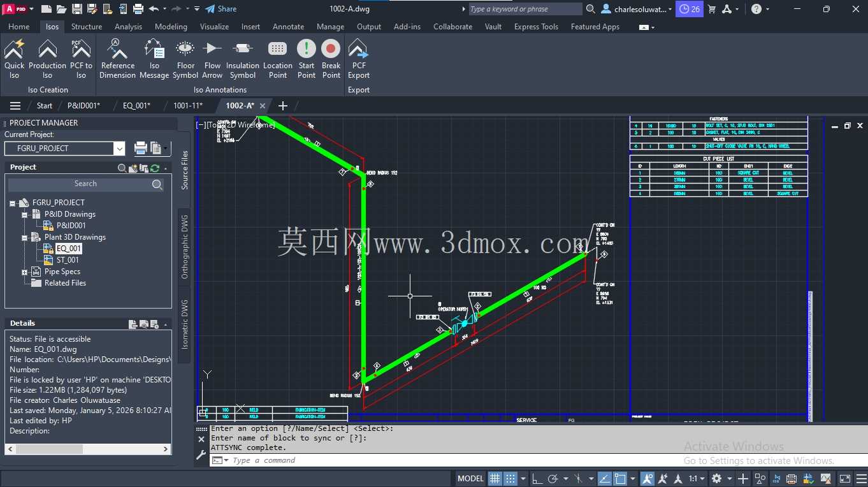Click the 26-day trial clock button
Viewport: 868px width, 487px height.
pos(690,9)
